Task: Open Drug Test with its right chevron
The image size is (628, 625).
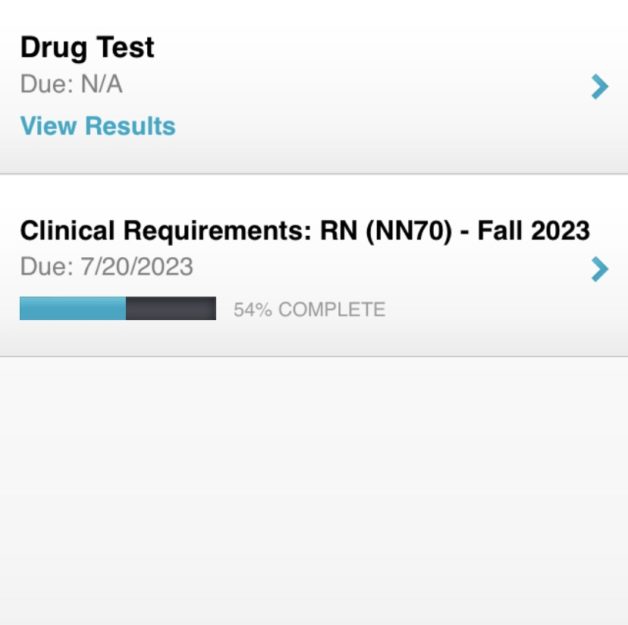Action: tap(599, 87)
